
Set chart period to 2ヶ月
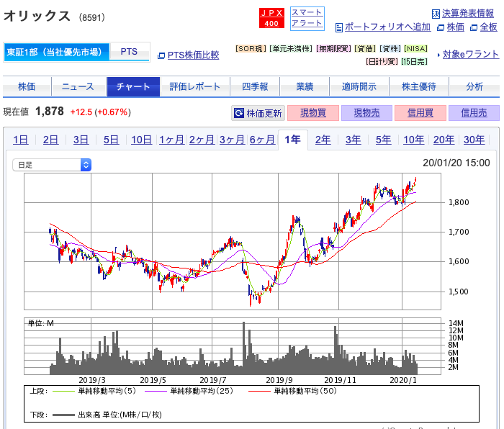click(202, 140)
